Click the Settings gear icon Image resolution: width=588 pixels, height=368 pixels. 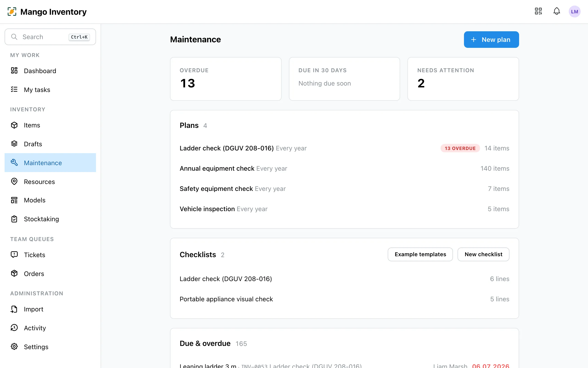[14, 347]
